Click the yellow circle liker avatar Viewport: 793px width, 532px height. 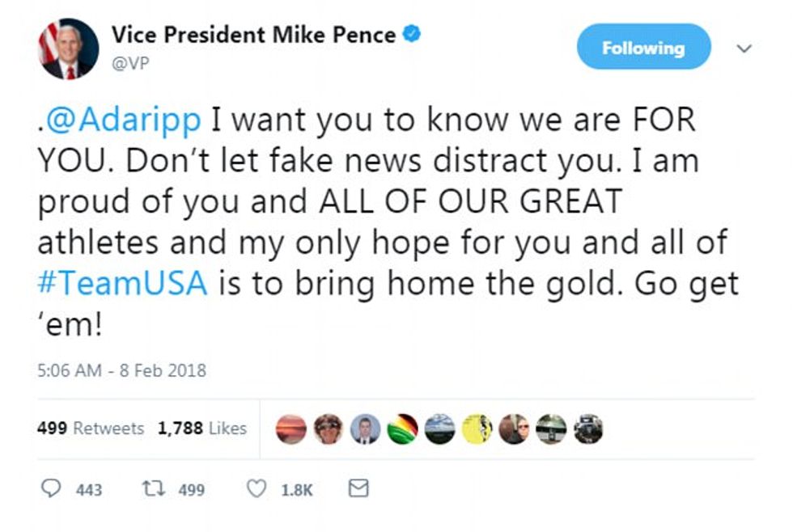pyautogui.click(x=477, y=429)
